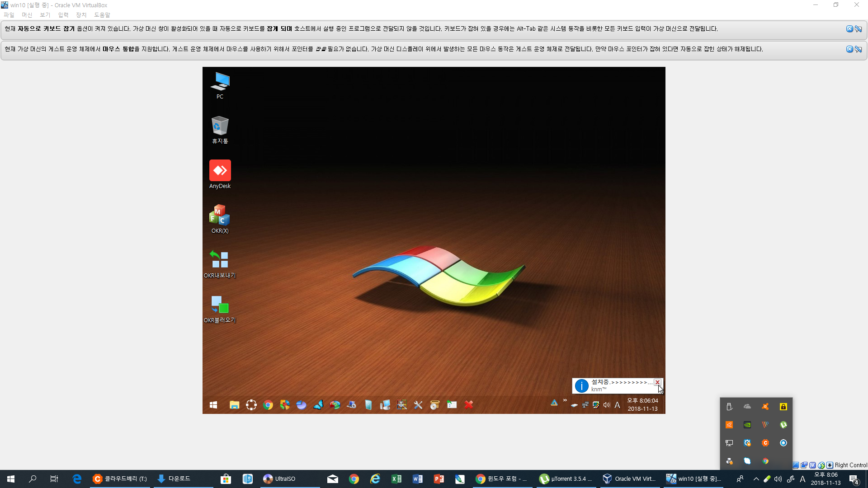Open File Explorer in guest taskbar
Viewport: 868px width, 488px height.
click(x=234, y=405)
